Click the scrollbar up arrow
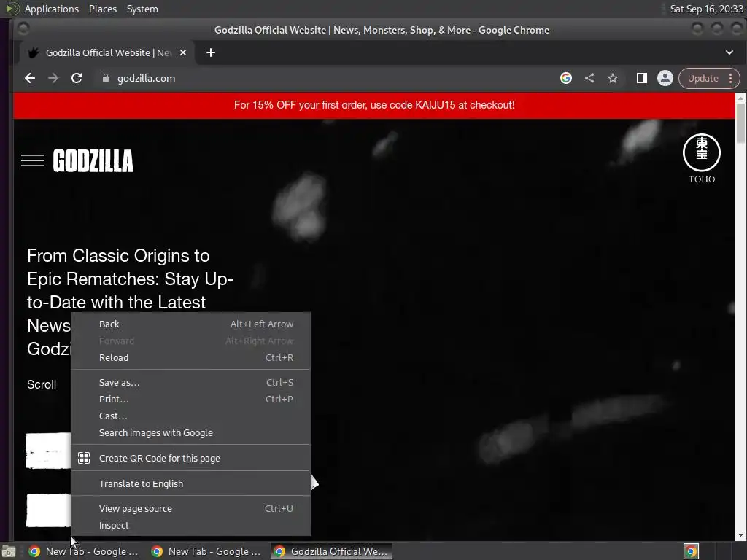This screenshot has width=747, height=560. click(740, 98)
